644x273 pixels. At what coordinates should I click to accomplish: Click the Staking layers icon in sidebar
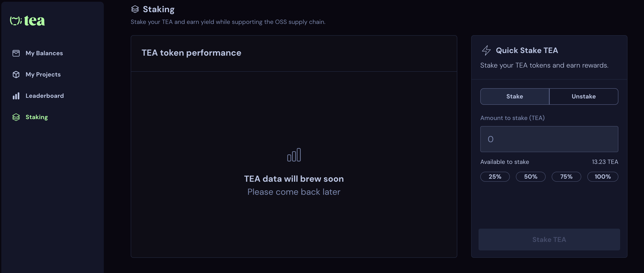click(x=16, y=117)
